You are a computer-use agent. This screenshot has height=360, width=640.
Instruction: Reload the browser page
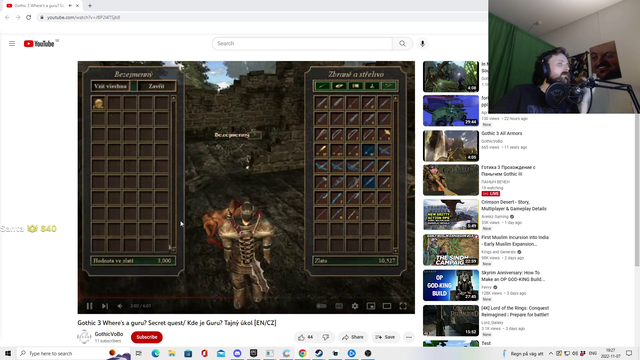click(29, 17)
